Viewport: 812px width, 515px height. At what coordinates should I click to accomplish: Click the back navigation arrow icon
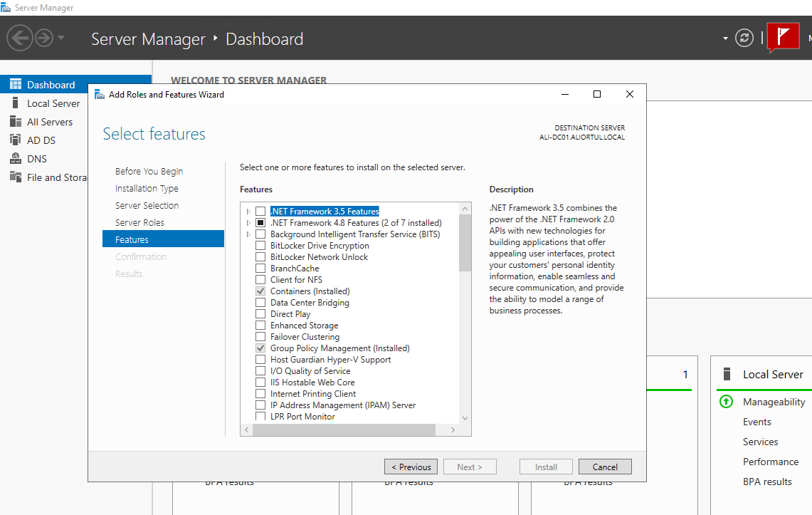pos(20,37)
